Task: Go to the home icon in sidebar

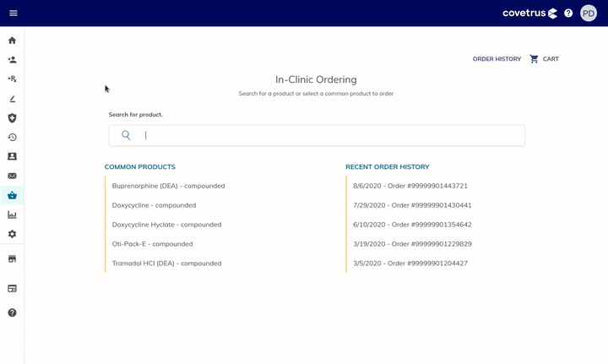Action: (x=12, y=41)
